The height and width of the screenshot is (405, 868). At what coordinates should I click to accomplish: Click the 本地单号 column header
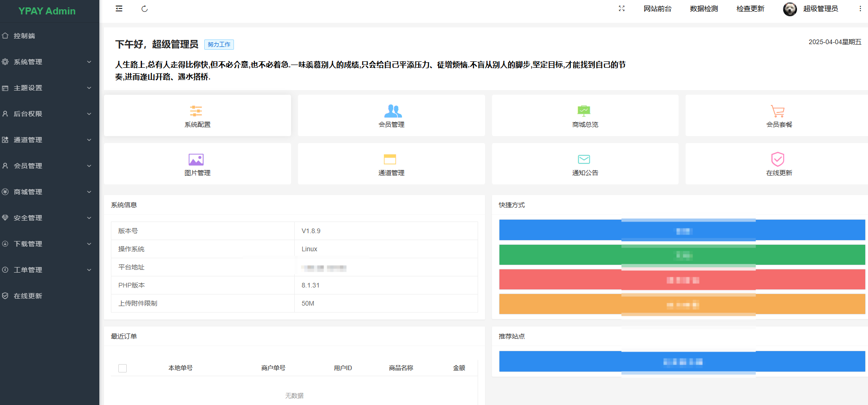click(181, 368)
